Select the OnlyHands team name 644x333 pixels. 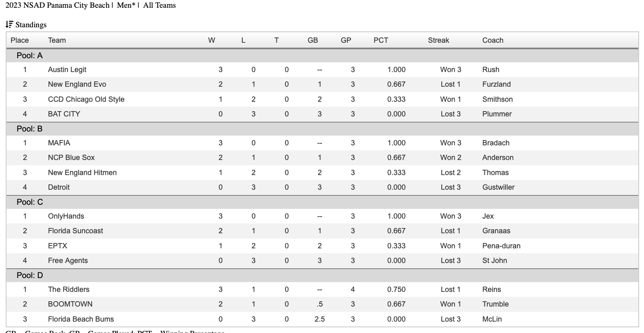pyautogui.click(x=66, y=216)
